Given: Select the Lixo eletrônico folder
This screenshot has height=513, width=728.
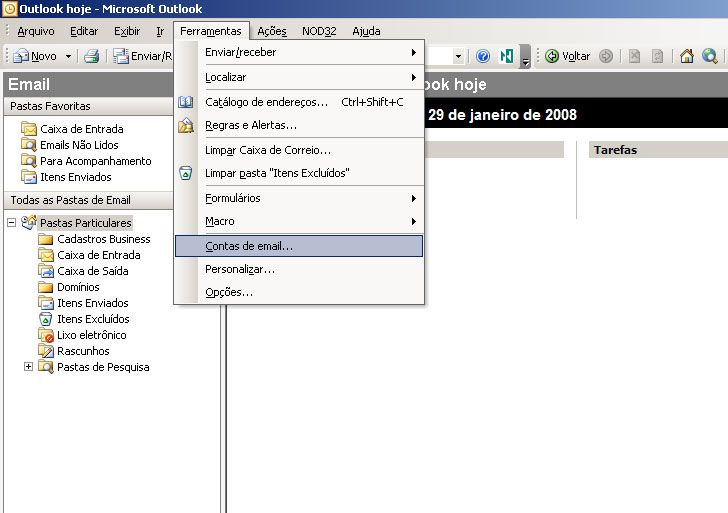Looking at the screenshot, I should (82, 335).
